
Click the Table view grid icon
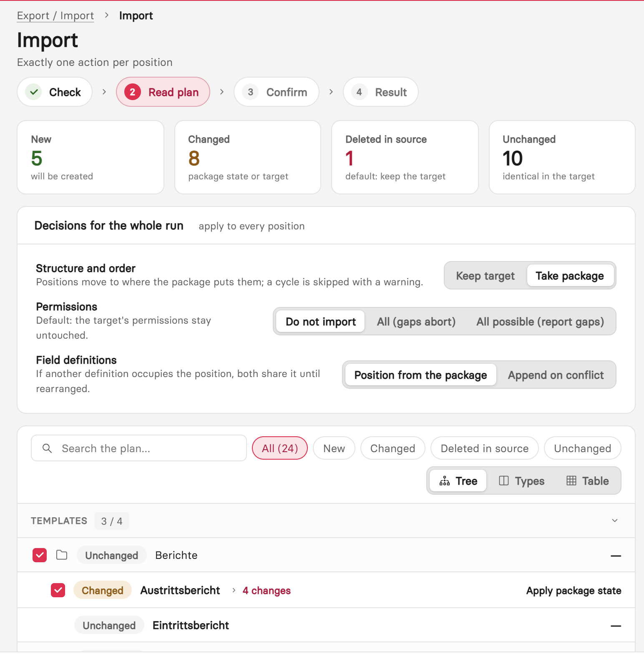point(571,481)
